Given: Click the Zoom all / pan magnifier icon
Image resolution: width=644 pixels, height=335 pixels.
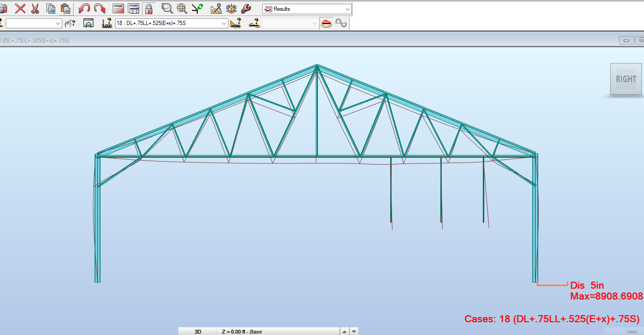Looking at the screenshot, I should [182, 9].
